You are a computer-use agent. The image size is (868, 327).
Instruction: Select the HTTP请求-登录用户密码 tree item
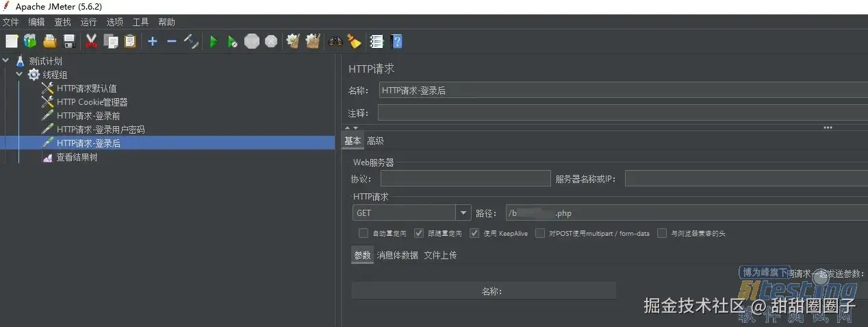101,130
